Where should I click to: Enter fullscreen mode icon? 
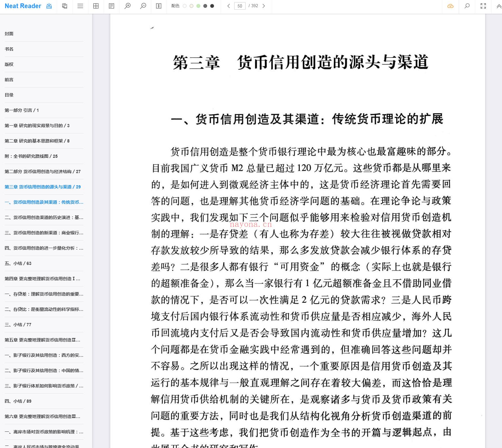click(483, 6)
